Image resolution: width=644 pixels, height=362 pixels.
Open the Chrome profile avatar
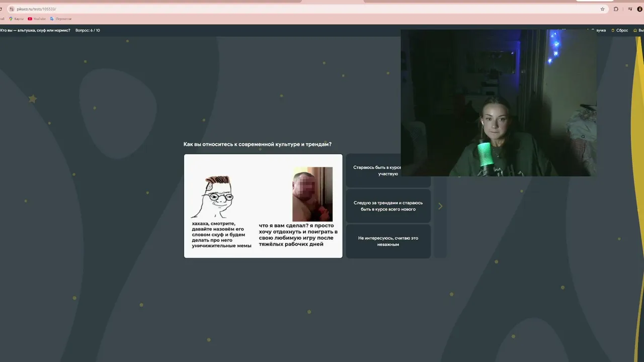tap(639, 9)
